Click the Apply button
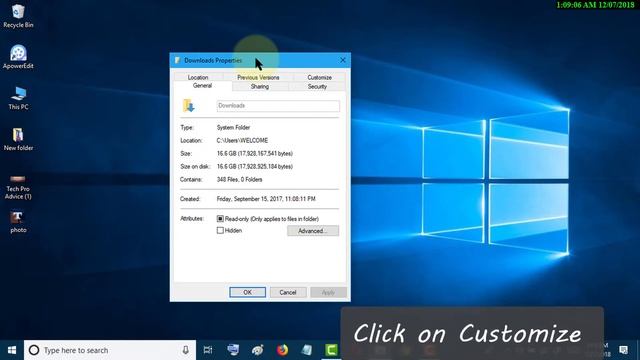The width and height of the screenshot is (640, 360). pyautogui.click(x=328, y=292)
